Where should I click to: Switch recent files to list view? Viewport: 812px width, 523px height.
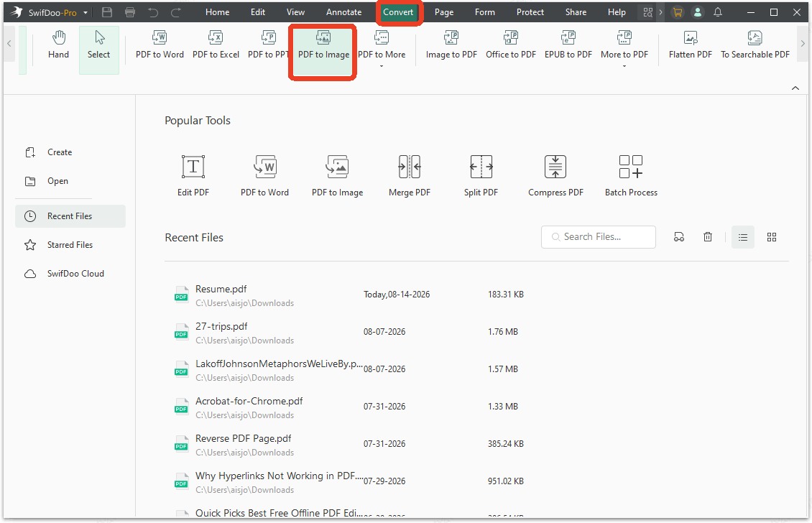click(x=742, y=237)
